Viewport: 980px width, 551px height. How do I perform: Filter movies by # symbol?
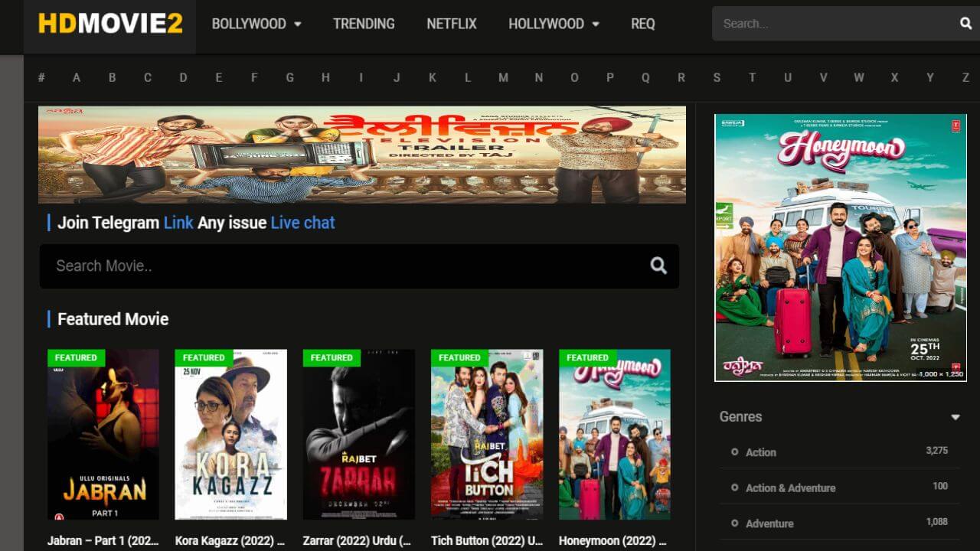click(x=41, y=77)
